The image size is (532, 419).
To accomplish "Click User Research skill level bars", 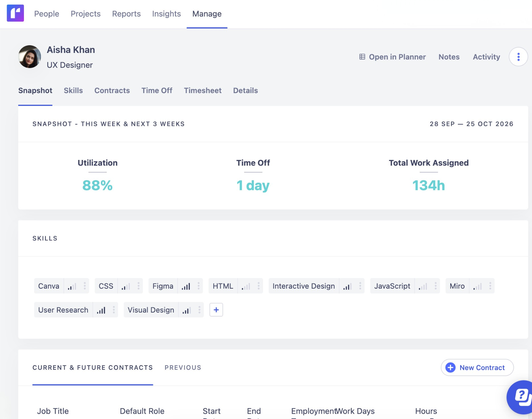I will click(101, 310).
